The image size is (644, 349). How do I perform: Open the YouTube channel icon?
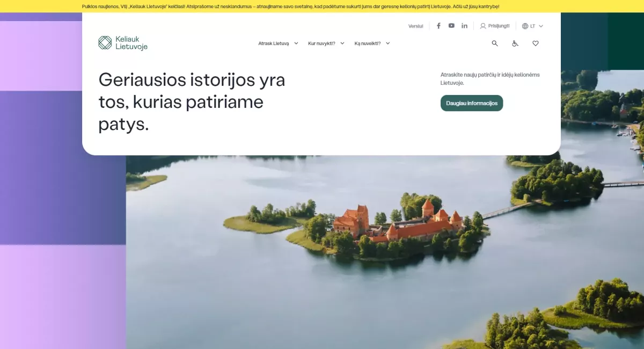451,25
